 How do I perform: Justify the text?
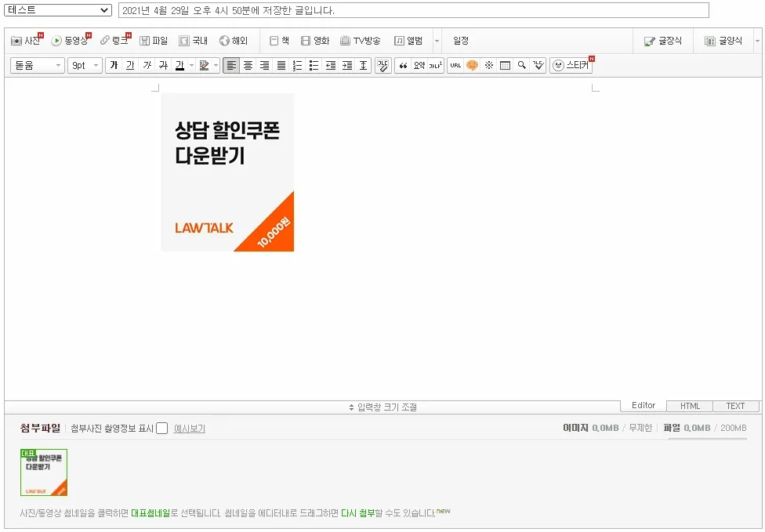281,65
